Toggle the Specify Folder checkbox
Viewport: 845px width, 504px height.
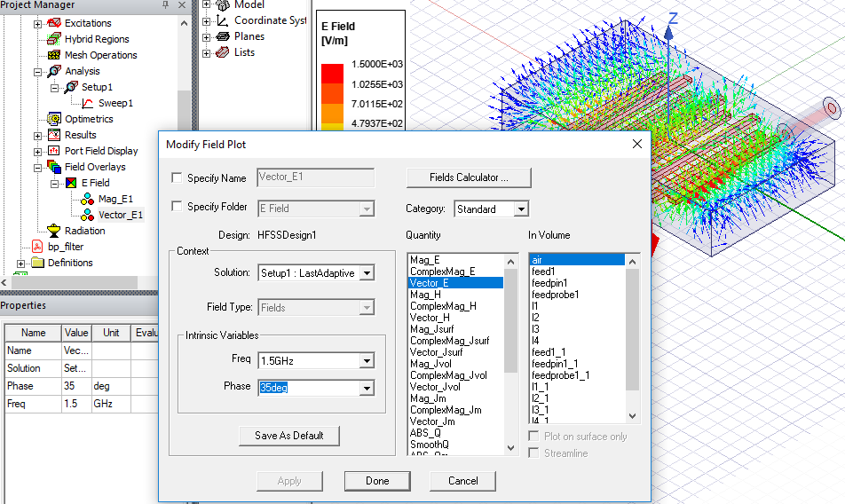pos(177,208)
